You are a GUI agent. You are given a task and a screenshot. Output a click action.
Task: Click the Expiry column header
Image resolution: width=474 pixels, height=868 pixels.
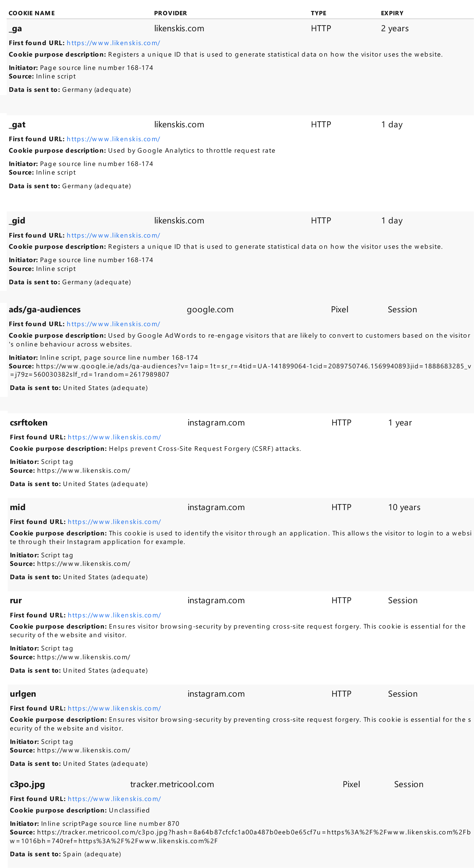[x=392, y=13]
